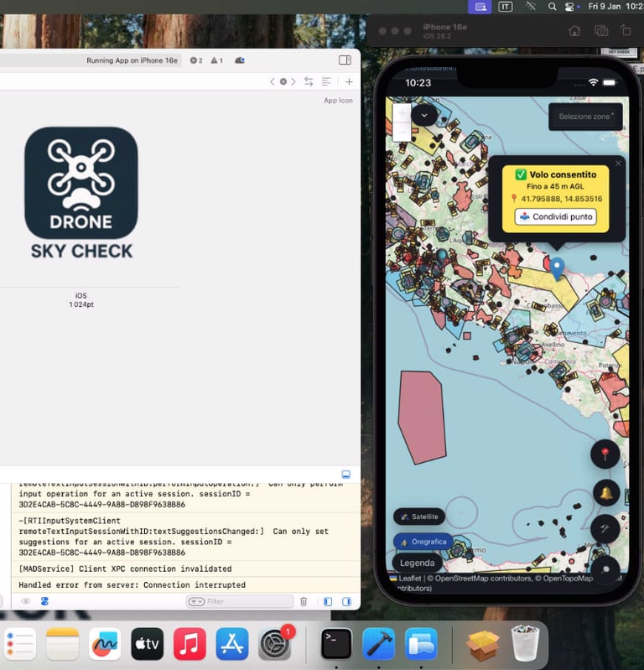
Task: Open the Selezione zone control
Action: click(585, 117)
